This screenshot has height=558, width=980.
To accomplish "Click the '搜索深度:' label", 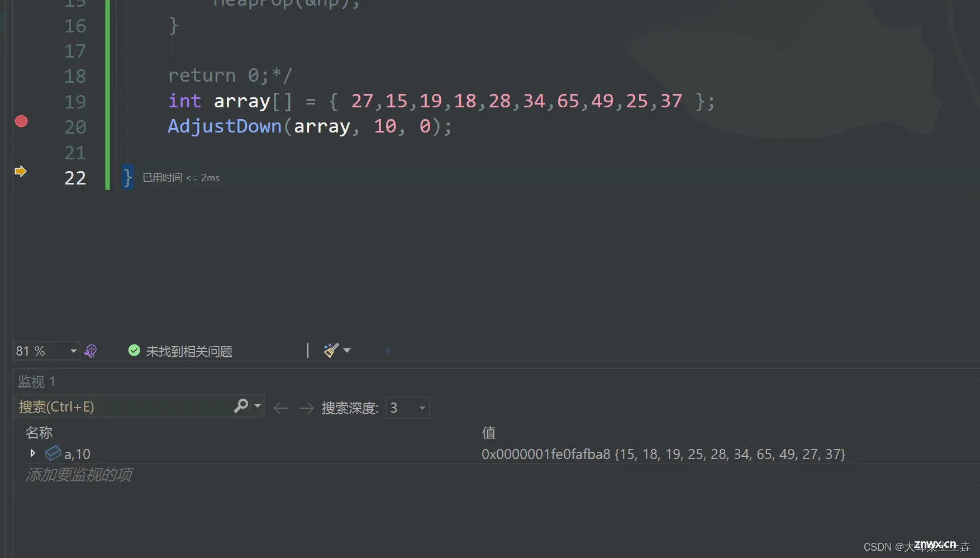I will coord(350,408).
